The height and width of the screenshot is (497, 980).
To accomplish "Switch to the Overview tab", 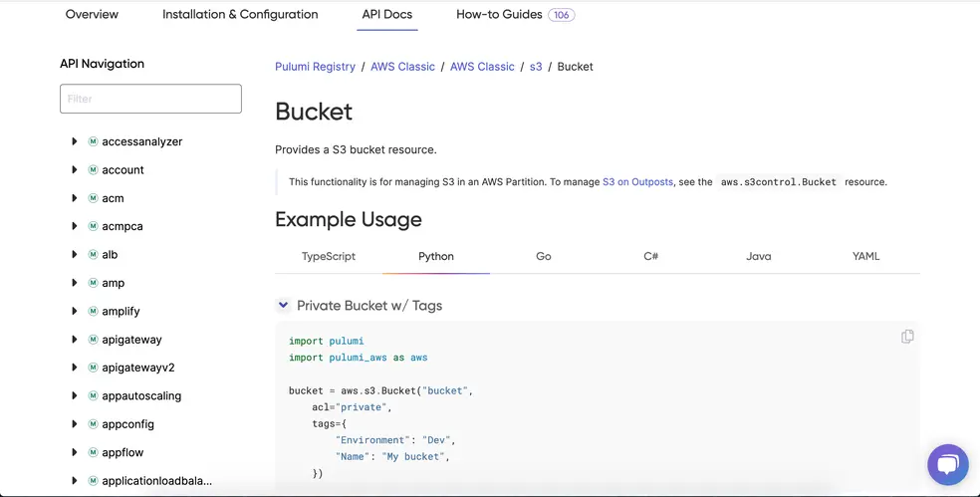I will pos(92,14).
